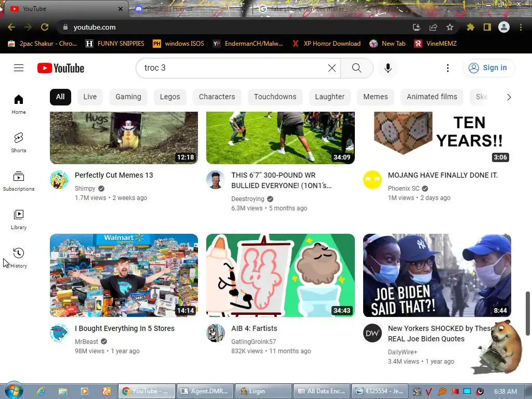Go to Home in the sidebar
Image resolution: width=532 pixels, height=399 pixels.
19,104
